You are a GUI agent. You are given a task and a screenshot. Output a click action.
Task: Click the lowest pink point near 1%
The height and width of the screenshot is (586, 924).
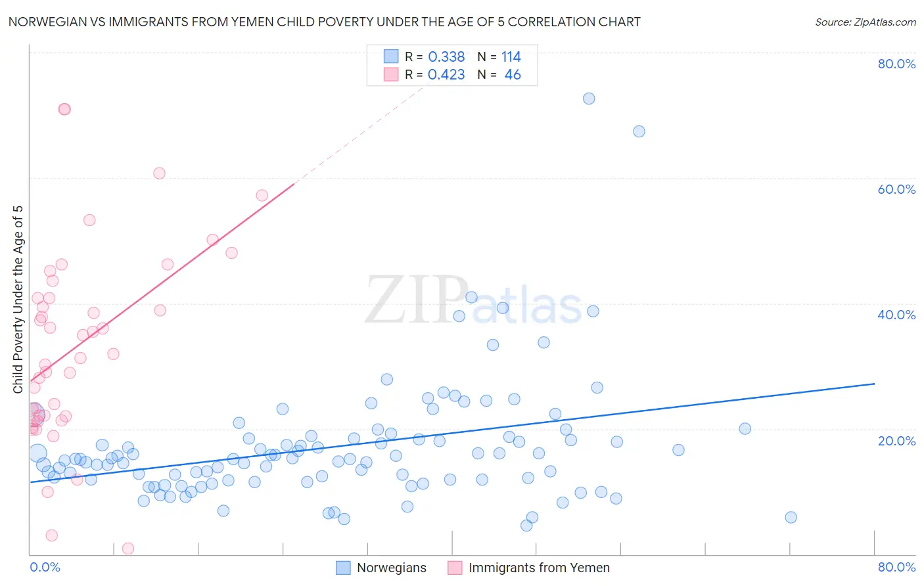(x=128, y=549)
